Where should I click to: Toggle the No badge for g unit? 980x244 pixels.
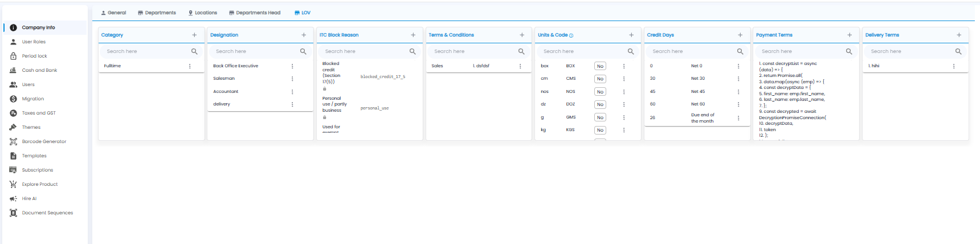tap(600, 117)
